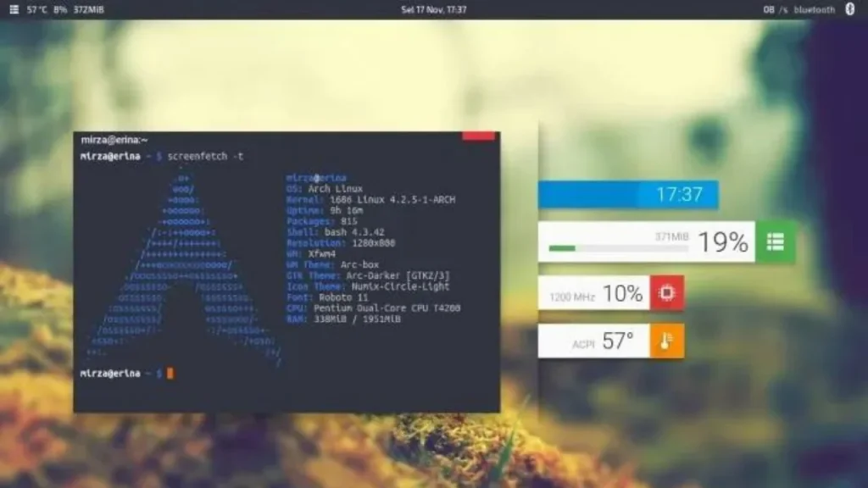Click at the terminal prompt cursor
The image size is (868, 488).
tap(170, 374)
